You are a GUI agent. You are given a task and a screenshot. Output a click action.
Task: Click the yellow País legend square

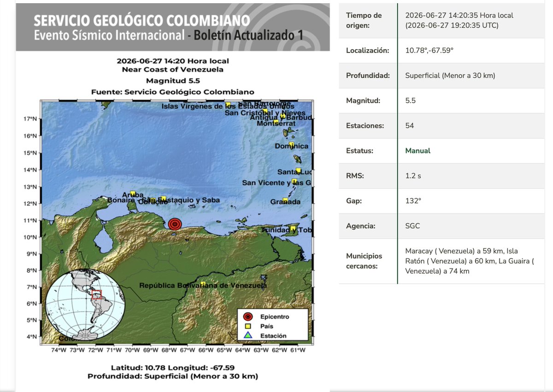pyautogui.click(x=248, y=326)
